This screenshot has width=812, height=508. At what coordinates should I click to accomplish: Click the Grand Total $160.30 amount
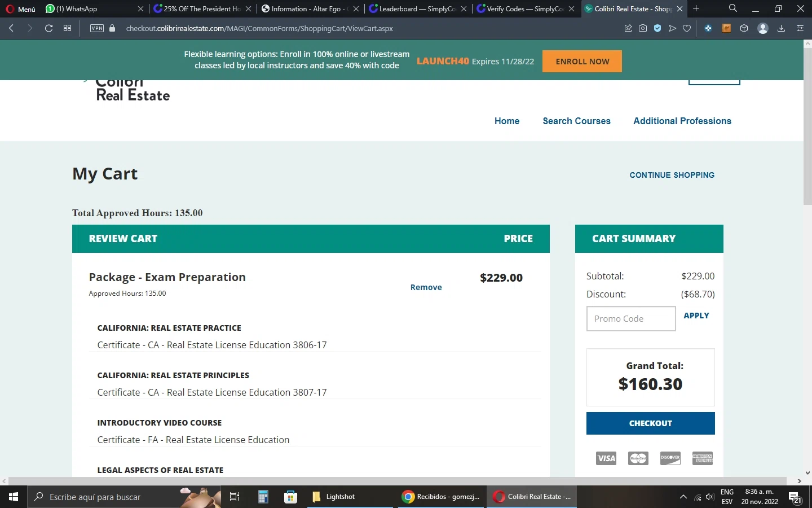pyautogui.click(x=650, y=384)
